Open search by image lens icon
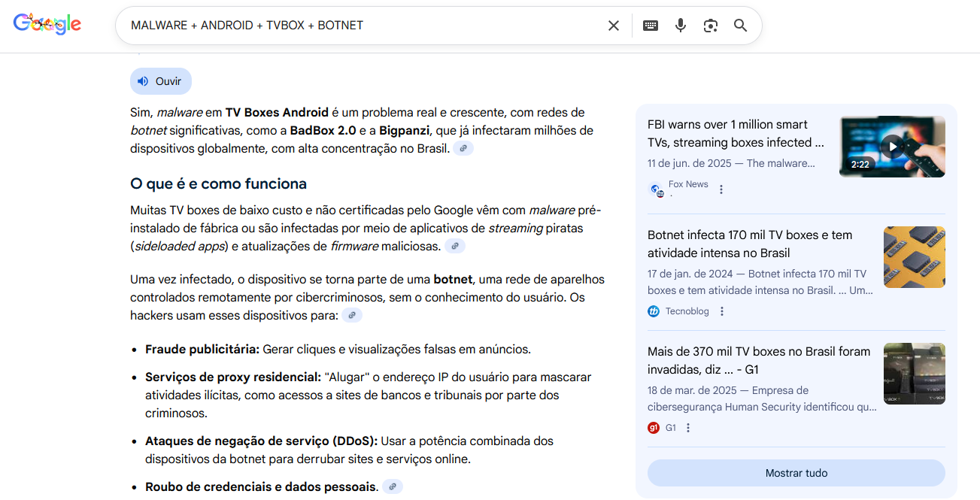980x500 pixels. 711,26
